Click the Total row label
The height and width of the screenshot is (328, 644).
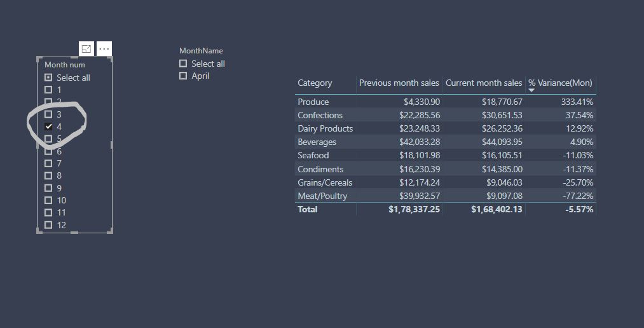(308, 209)
